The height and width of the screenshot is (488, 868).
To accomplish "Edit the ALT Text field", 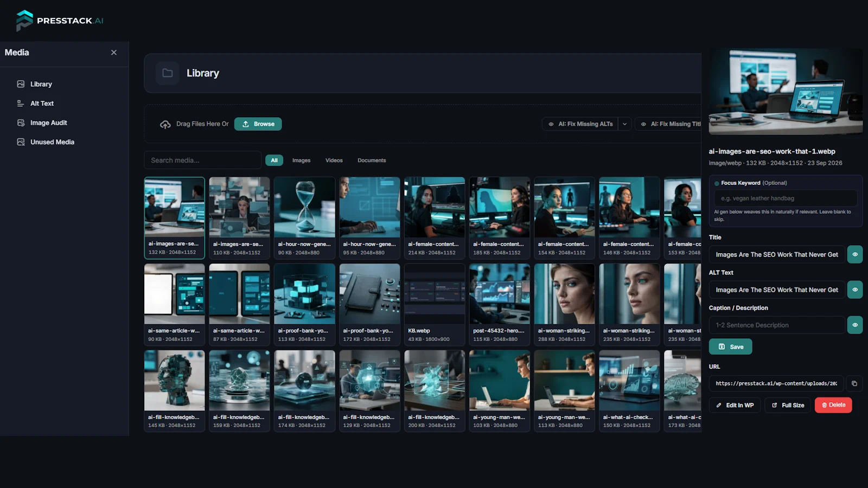I will (777, 290).
